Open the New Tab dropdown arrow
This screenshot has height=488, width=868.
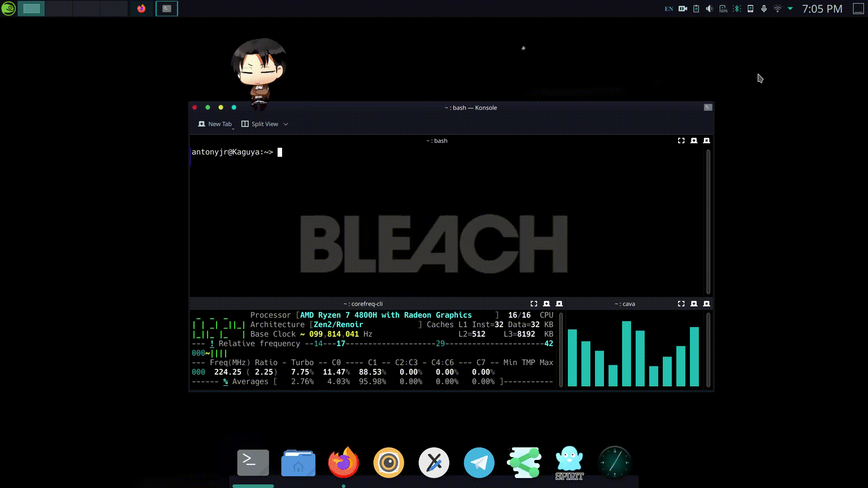pyautogui.click(x=233, y=129)
